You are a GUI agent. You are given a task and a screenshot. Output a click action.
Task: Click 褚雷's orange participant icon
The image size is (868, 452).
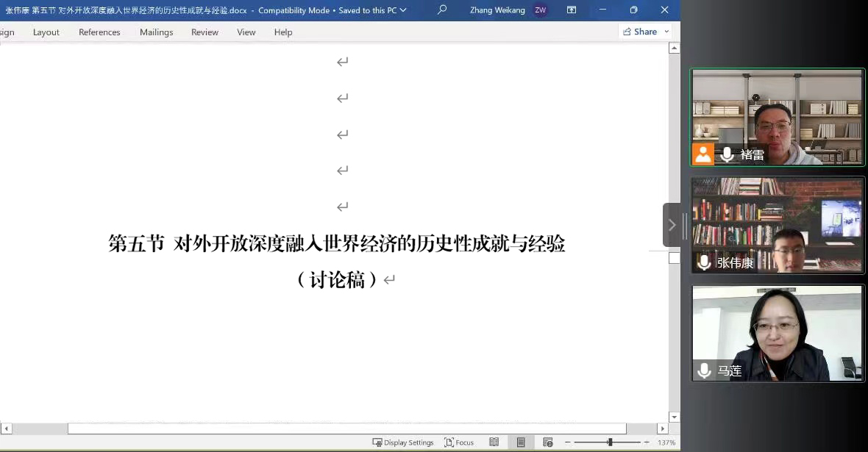(x=703, y=154)
